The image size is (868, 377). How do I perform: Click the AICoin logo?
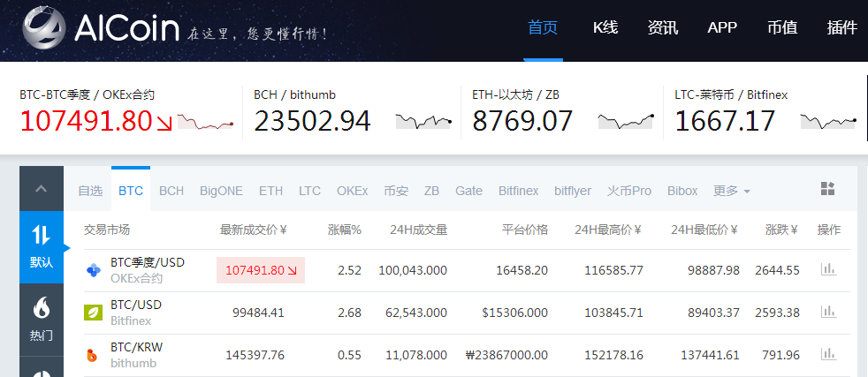(102, 27)
